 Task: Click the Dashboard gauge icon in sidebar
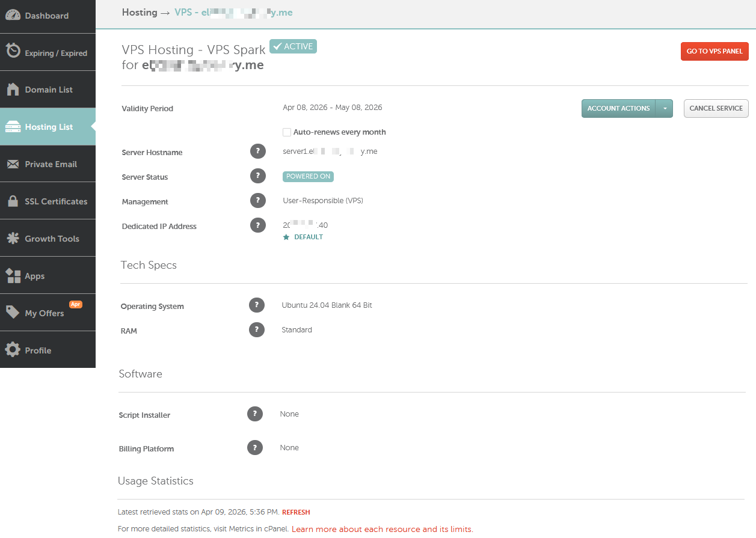coord(13,16)
